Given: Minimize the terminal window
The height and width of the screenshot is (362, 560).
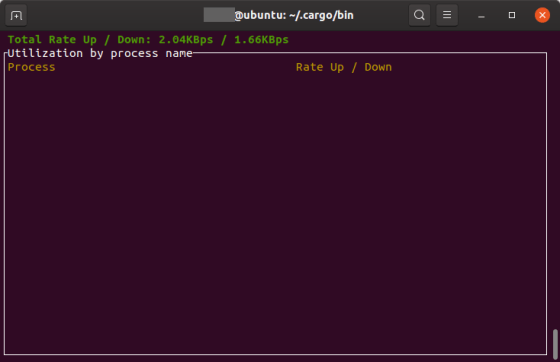Looking at the screenshot, I should click(481, 15).
